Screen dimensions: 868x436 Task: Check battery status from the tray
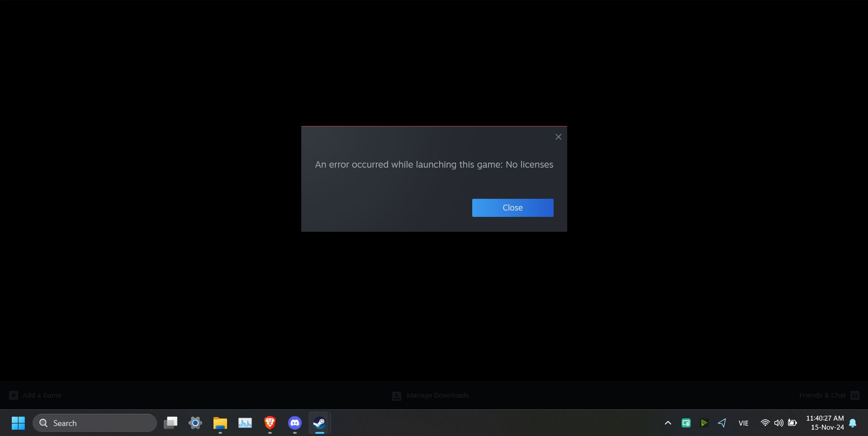(x=792, y=423)
